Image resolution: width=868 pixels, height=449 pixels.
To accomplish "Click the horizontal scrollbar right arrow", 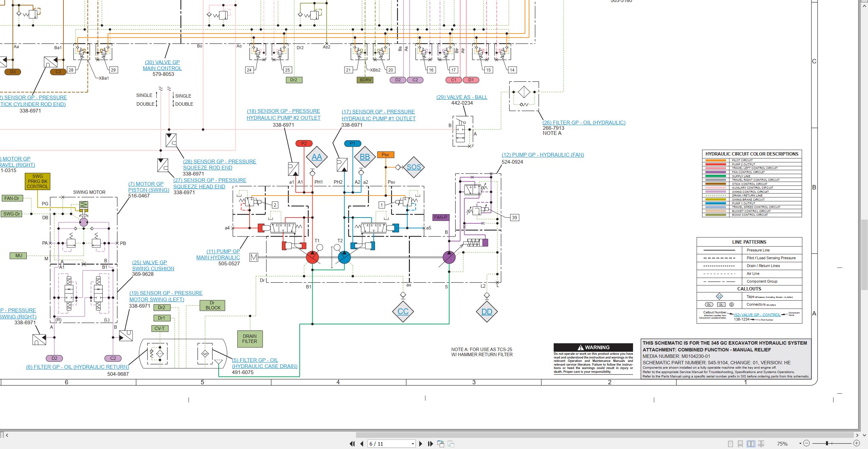I will point(857,435).
